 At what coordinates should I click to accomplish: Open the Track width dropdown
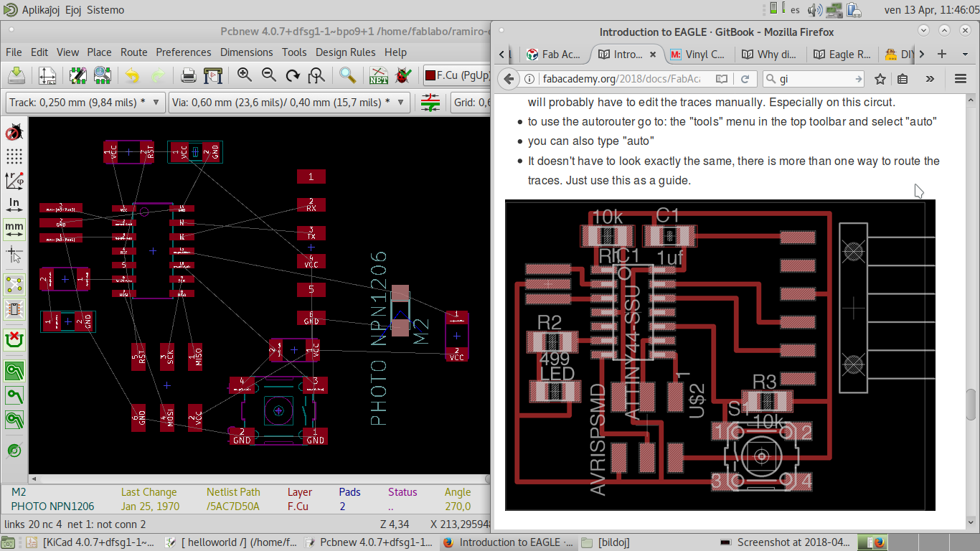(x=85, y=103)
